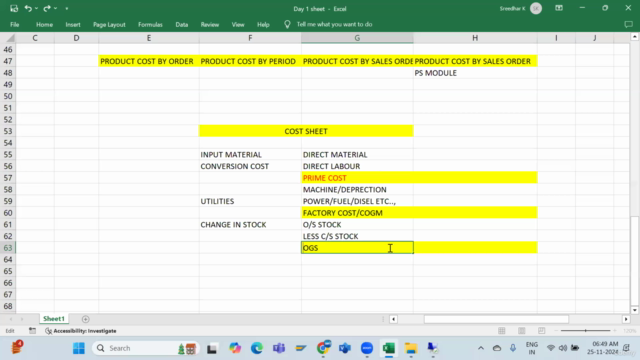Open the Undo history dropdown arrow
This screenshot has height=360, width=640.
click(x=36, y=8)
